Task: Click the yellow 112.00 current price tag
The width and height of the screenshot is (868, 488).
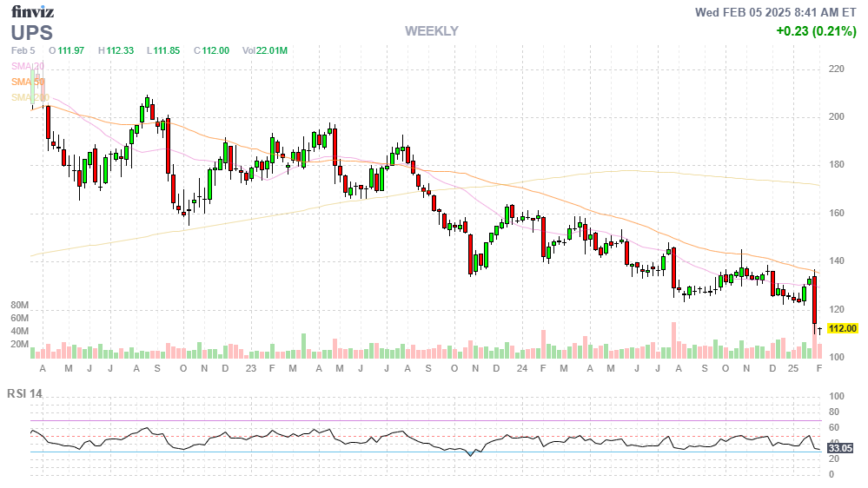Action: [x=842, y=328]
